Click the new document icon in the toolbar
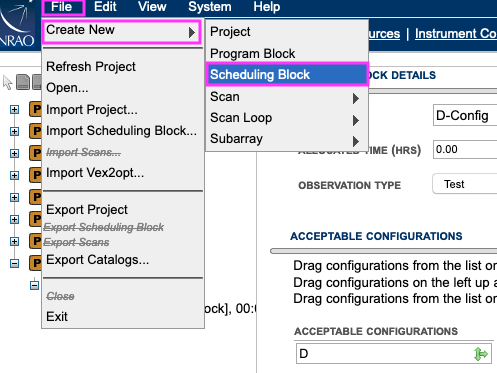 click(x=23, y=82)
